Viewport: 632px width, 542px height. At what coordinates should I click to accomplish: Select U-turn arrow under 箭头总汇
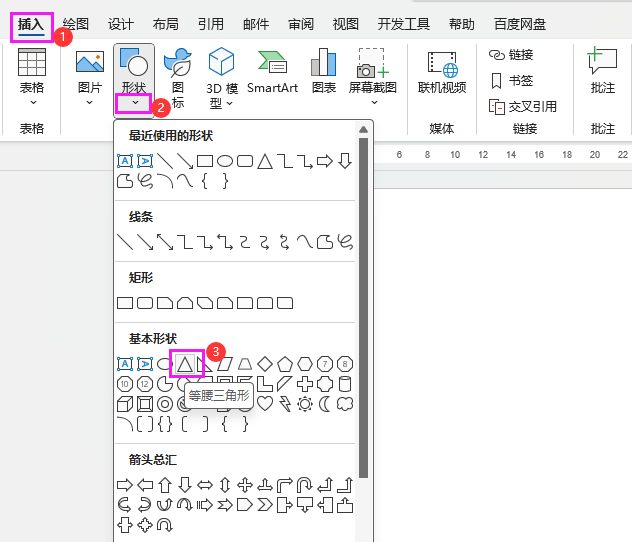[x=304, y=485]
